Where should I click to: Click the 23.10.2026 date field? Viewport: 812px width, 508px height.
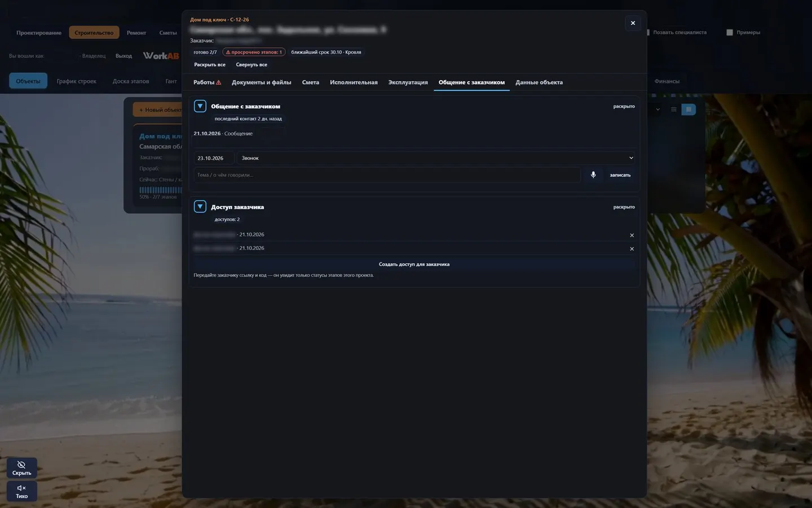[214, 158]
